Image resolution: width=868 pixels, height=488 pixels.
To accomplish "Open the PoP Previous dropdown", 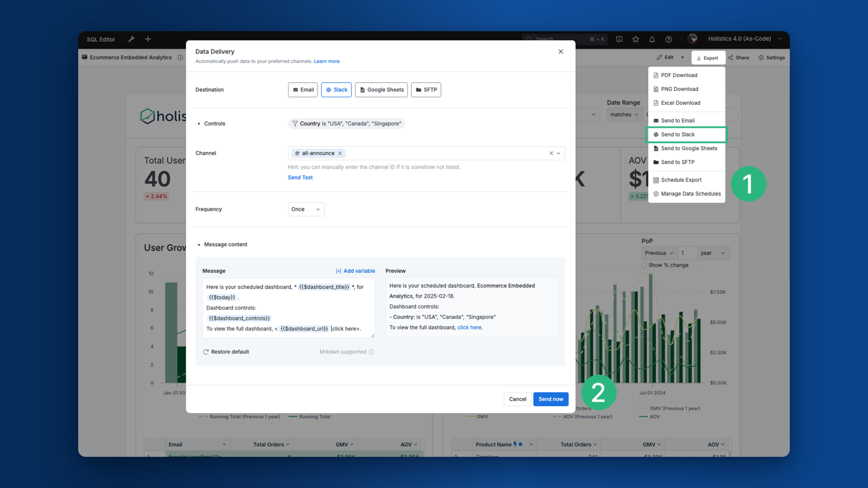I will (659, 253).
